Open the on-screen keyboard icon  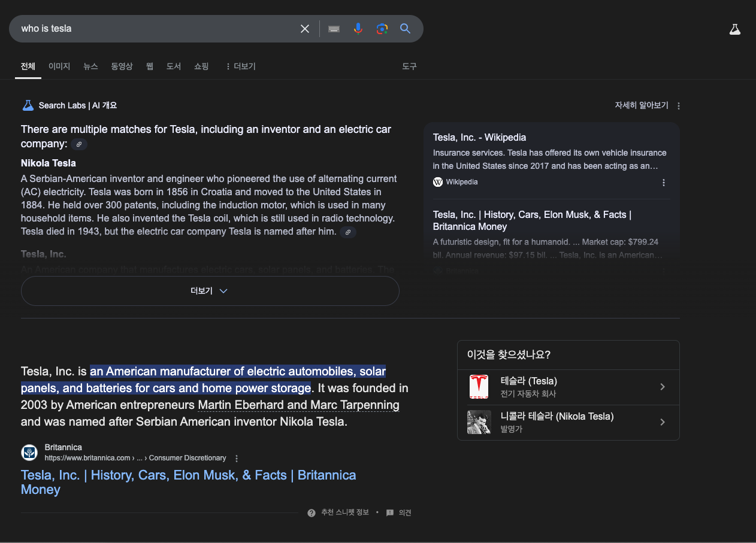(x=334, y=28)
